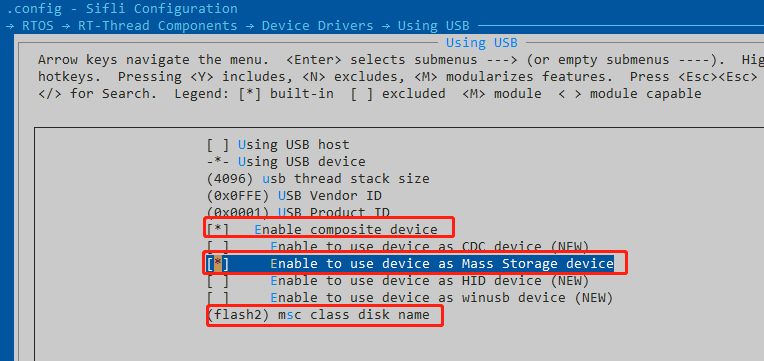This screenshot has height=361, width=764.
Task: Select Enable to use device as Mass Storage device
Action: point(442,264)
